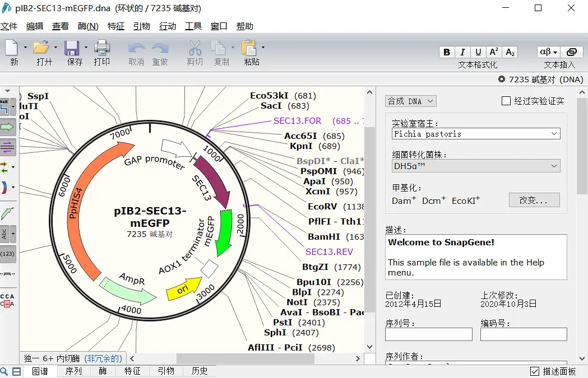
Task: Click the map horizontal scrollbar right arrow
Action: coord(358,358)
